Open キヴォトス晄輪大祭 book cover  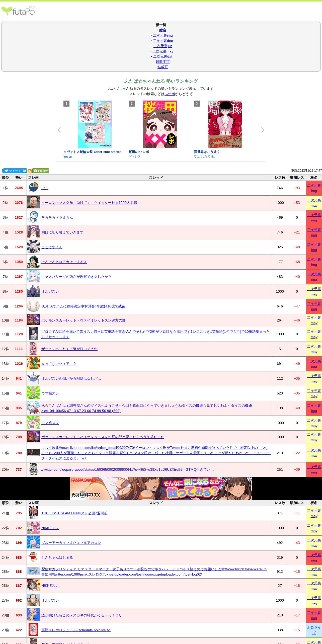[95, 124]
